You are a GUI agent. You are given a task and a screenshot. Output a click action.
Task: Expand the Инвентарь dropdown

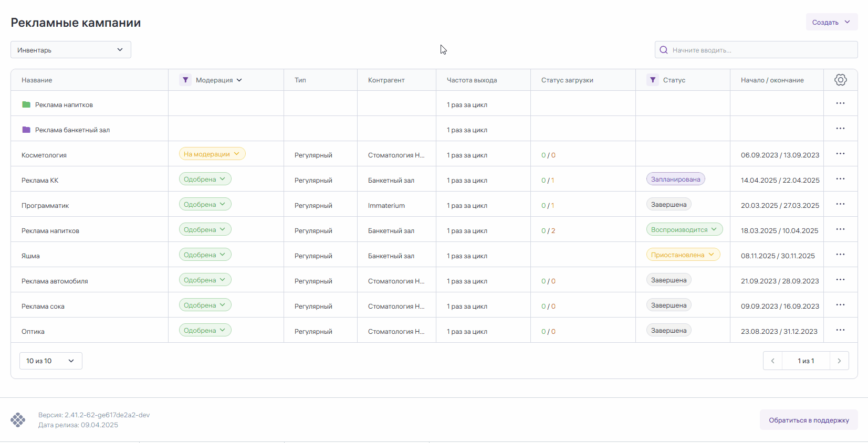coord(71,50)
